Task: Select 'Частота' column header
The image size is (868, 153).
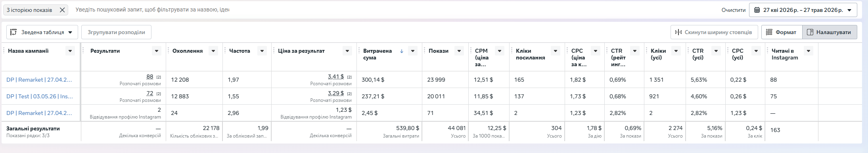Action: [x=240, y=51]
